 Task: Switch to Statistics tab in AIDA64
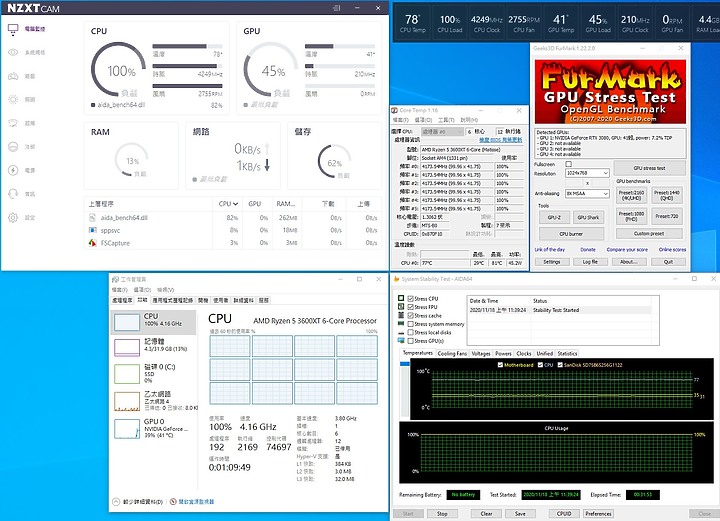click(x=567, y=353)
